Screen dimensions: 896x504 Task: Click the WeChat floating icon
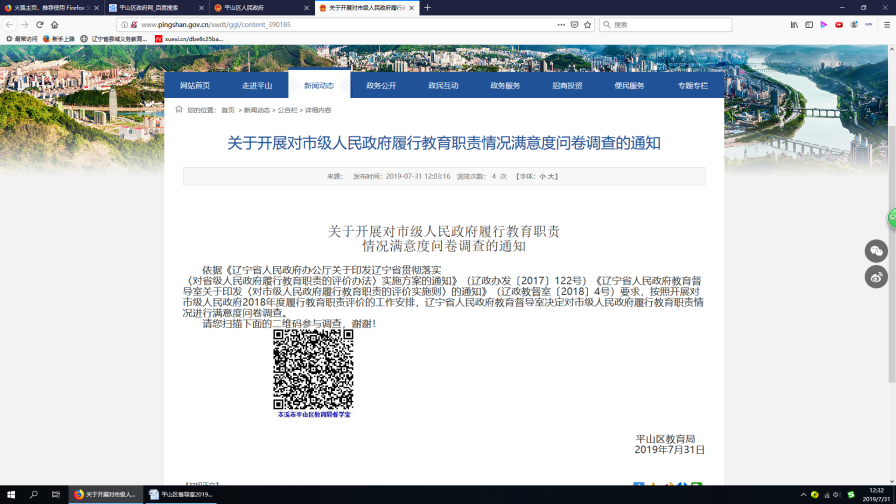[876, 251]
